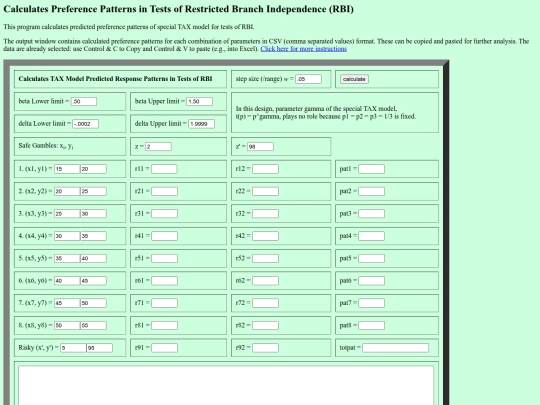Click the r82 output field
540x405 pixels.
pyautogui.click(x=265, y=326)
